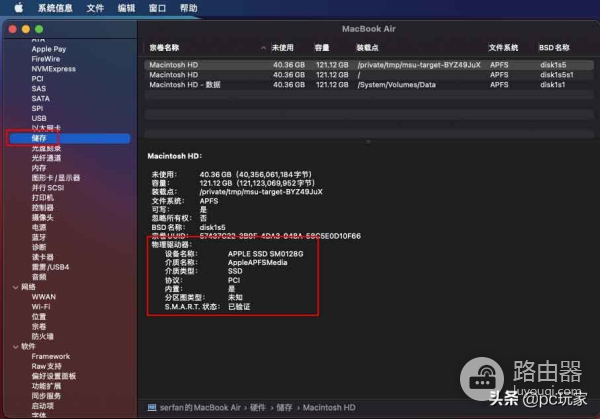Open the 编辑 menu
Viewport: 600px width, 419px height.
coord(126,8)
